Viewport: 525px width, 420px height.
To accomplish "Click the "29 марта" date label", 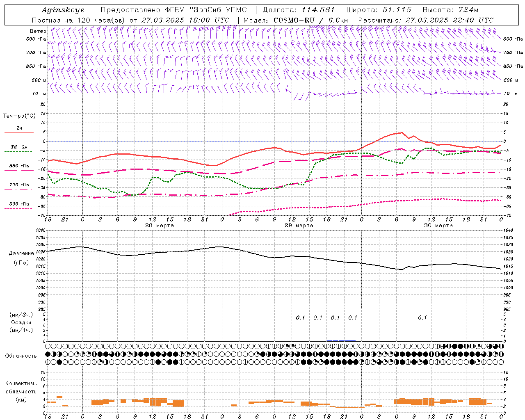I will 299,226.
